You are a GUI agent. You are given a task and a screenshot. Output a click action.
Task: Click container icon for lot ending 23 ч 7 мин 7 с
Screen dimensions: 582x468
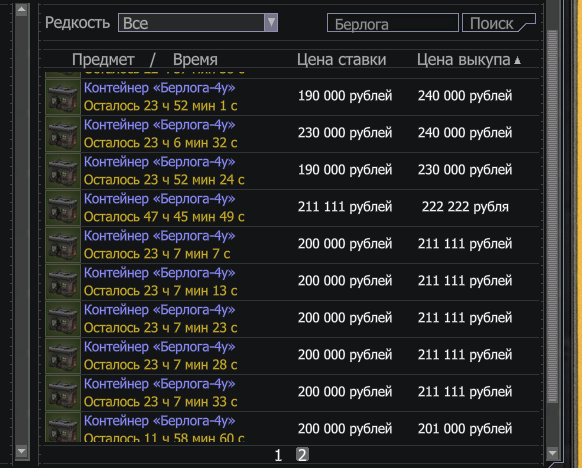point(63,245)
